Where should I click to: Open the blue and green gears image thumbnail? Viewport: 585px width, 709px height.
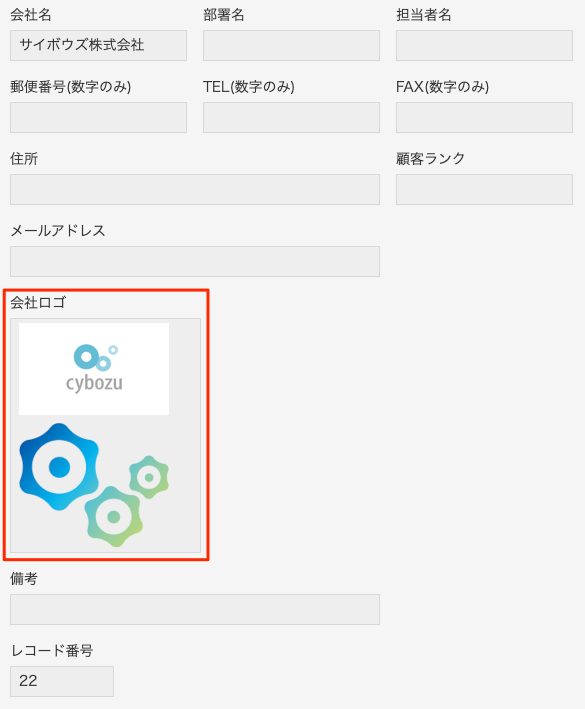(x=94, y=485)
